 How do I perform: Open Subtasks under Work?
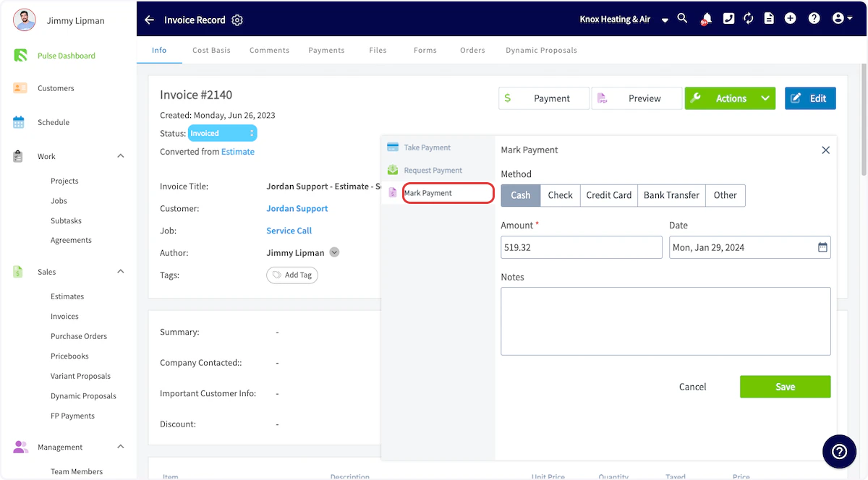(66, 220)
